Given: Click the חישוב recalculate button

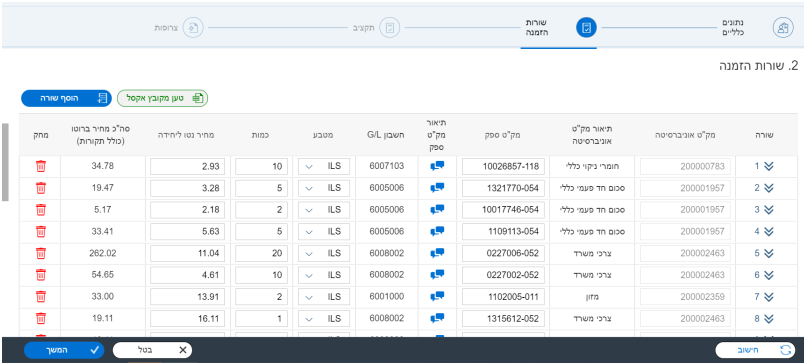Looking at the screenshot, I should coord(755,350).
